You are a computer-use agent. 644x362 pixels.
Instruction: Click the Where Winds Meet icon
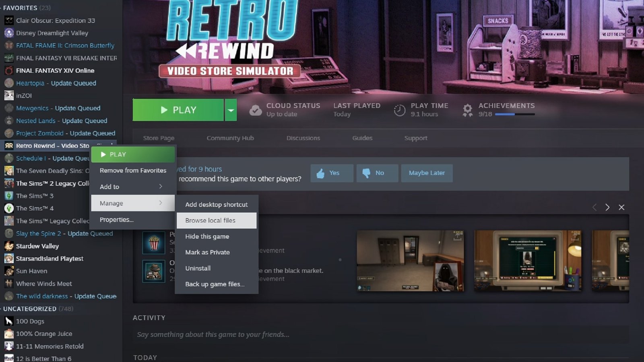[x=9, y=284]
